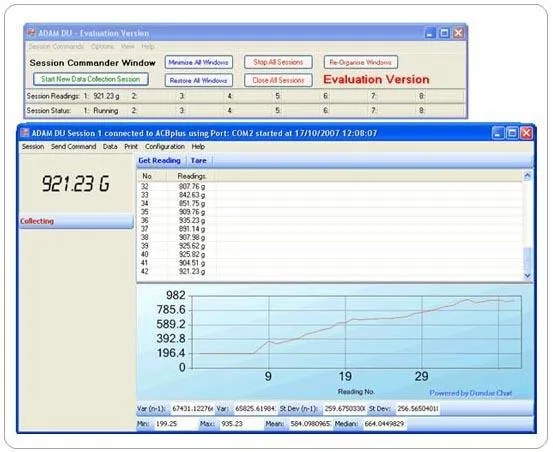Open Session Commands menu in ADAM DU window

(x=56, y=47)
